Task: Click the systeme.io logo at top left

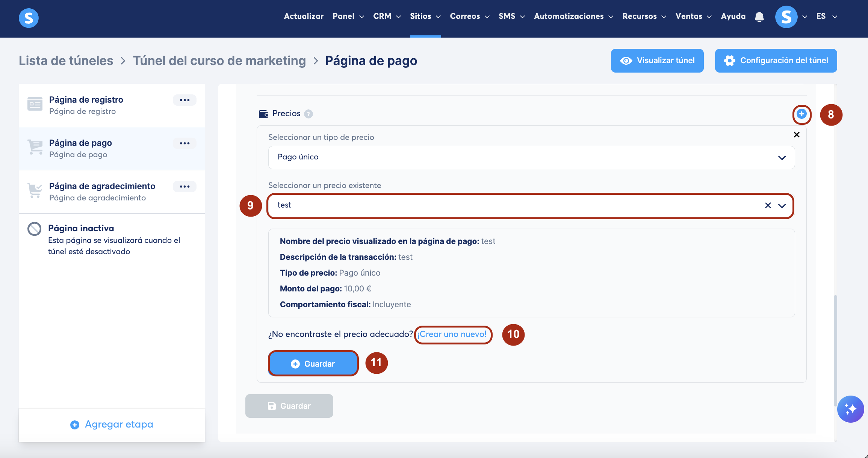Action: (29, 18)
